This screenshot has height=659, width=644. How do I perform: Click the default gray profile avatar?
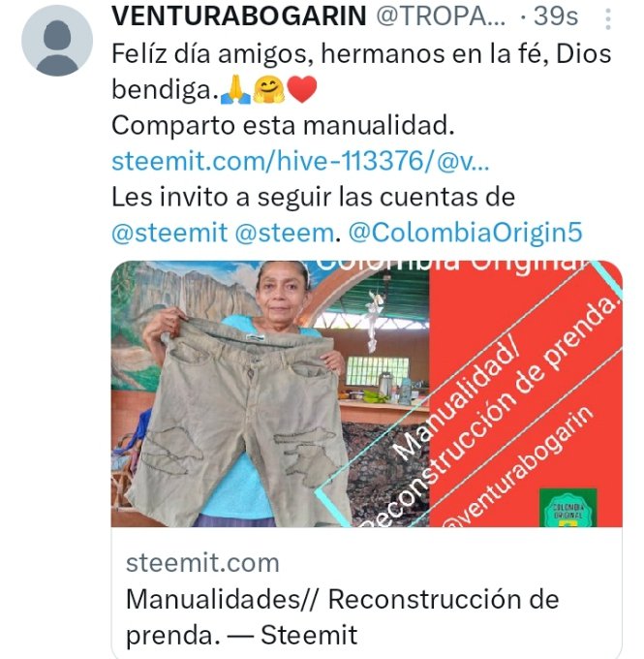[57, 41]
